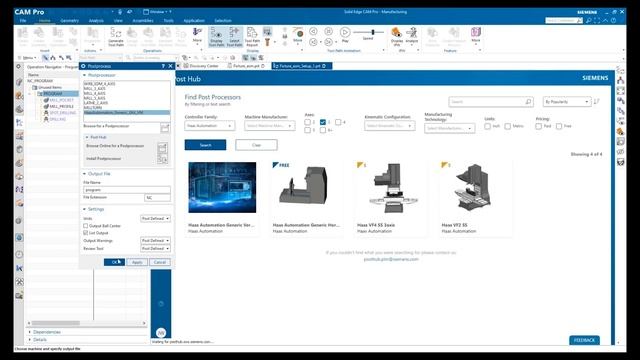Image resolution: width=640 pixels, height=360 pixels.
Task: Click Cancel in Postprocess dialog
Action: click(160, 262)
